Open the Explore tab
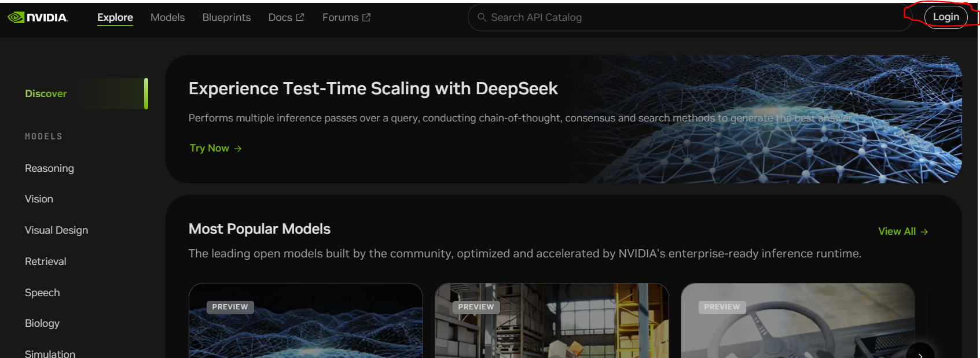 (x=115, y=17)
